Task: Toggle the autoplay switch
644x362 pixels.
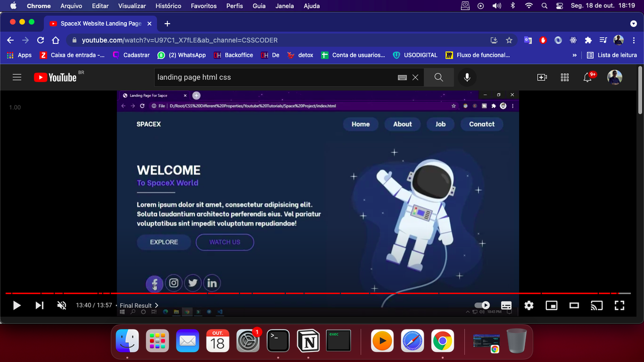Action: 482,305
